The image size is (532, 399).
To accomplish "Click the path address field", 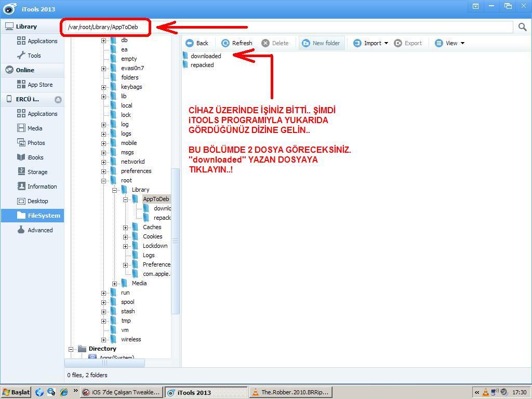I will click(x=288, y=27).
